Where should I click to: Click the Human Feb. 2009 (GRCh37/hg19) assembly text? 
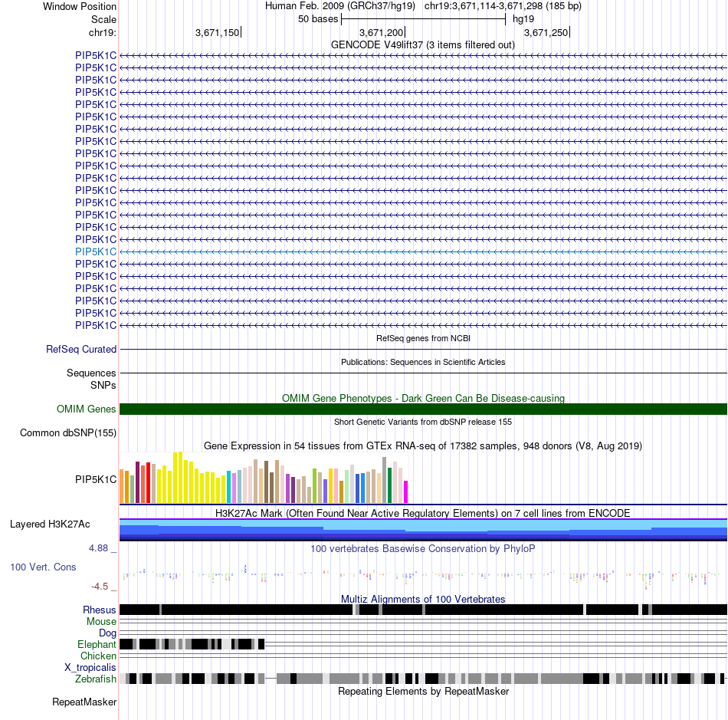339,6
